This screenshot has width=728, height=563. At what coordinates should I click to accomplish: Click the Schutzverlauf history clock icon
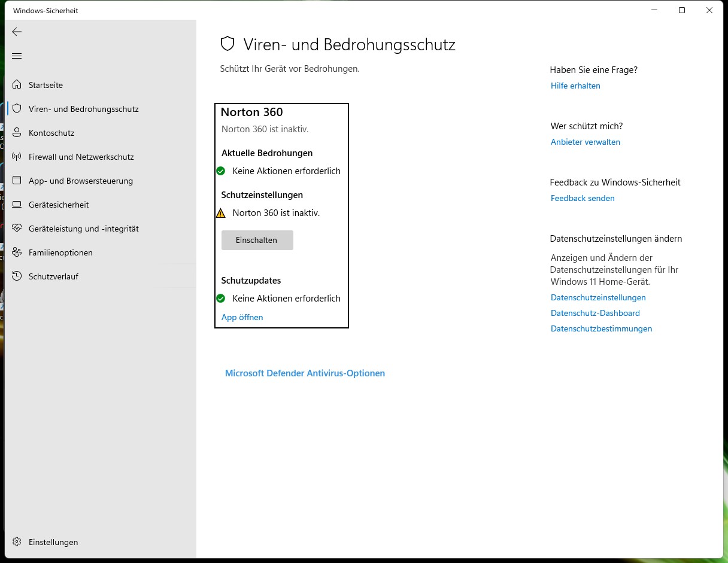[x=17, y=276]
